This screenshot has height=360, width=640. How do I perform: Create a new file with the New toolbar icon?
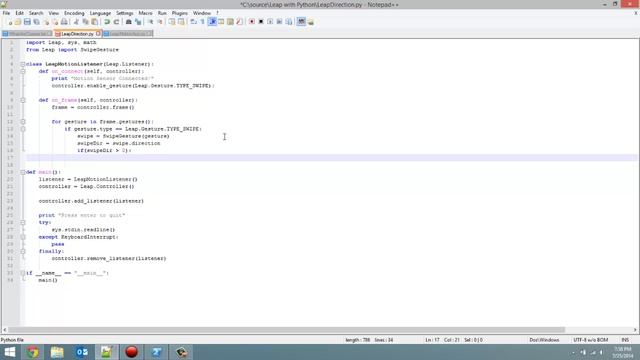click(x=10, y=22)
